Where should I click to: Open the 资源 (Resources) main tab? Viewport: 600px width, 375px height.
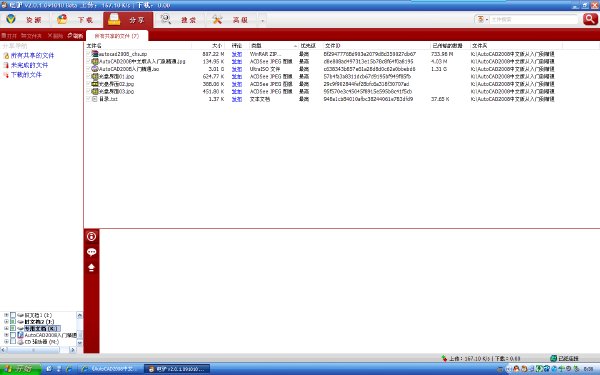(25, 20)
